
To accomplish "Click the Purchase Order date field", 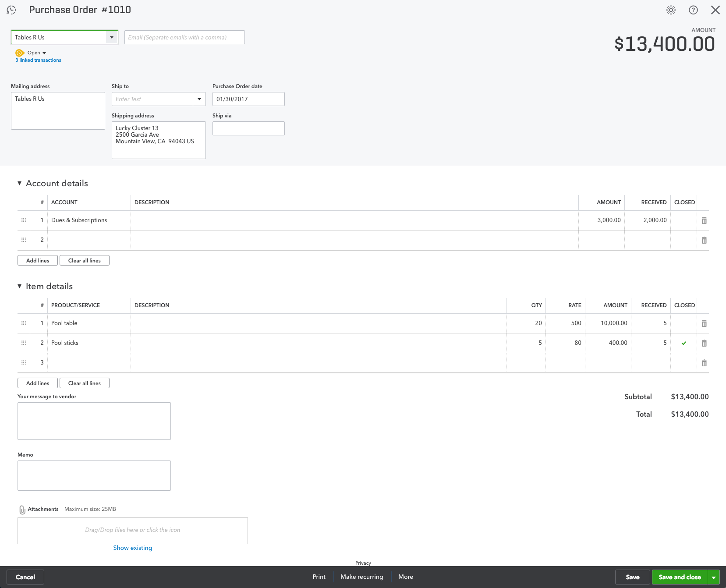I will pyautogui.click(x=248, y=99).
